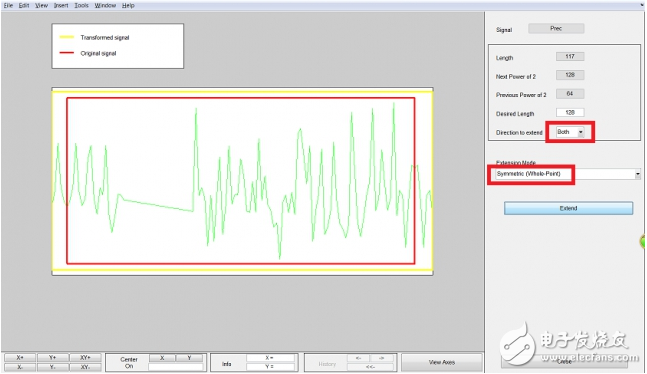The height and width of the screenshot is (374, 647).
Task: Click the XY- zoom out button
Action: (85, 367)
